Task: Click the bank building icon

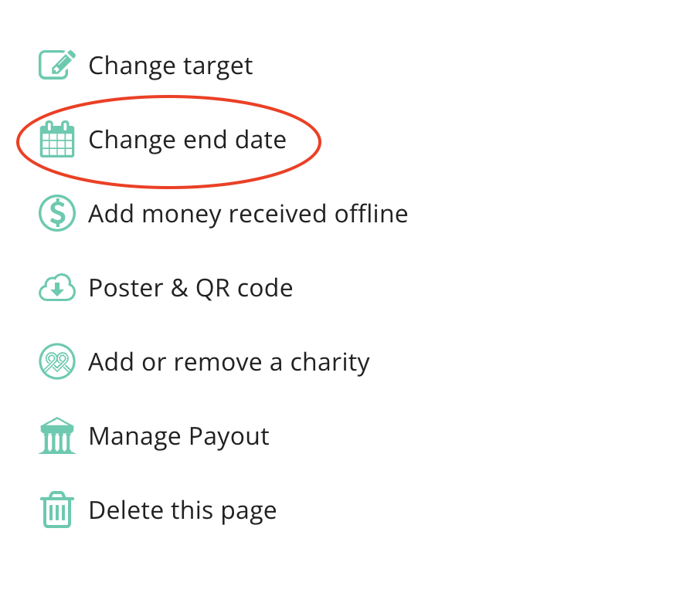Action: point(57,436)
